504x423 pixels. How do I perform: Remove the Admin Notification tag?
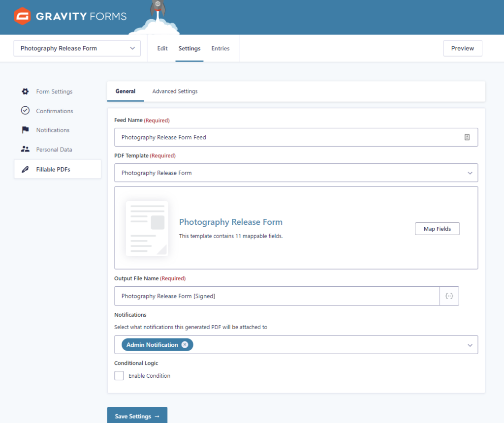coord(185,345)
